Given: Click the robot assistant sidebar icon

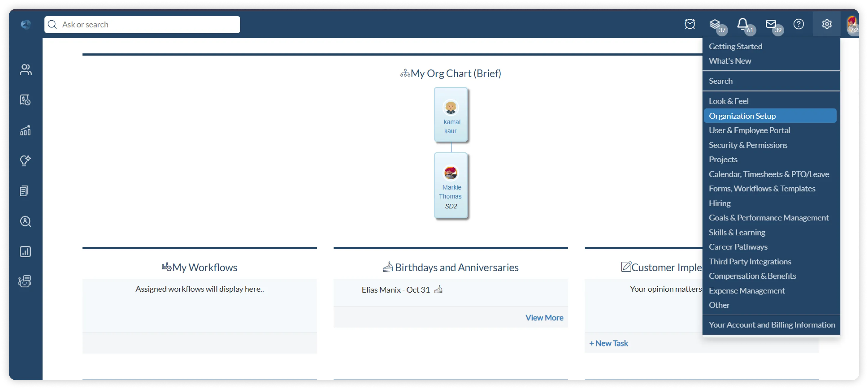Looking at the screenshot, I should [x=25, y=281].
